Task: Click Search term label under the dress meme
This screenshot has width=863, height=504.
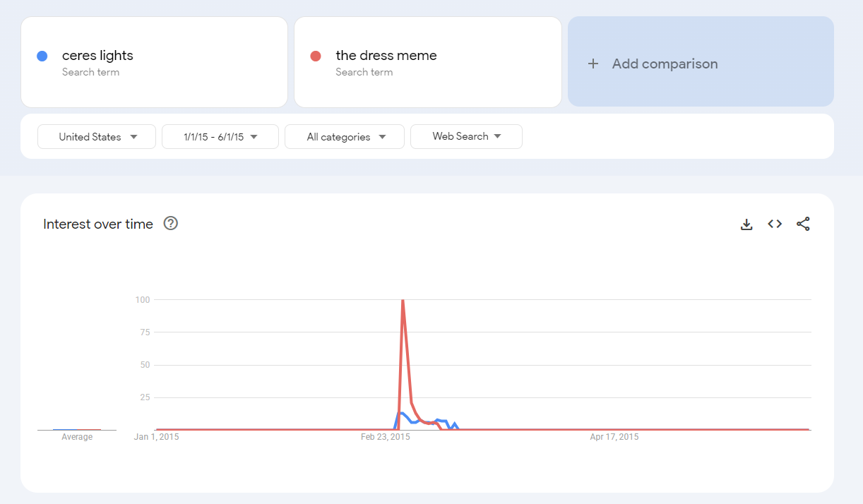Action: [364, 72]
